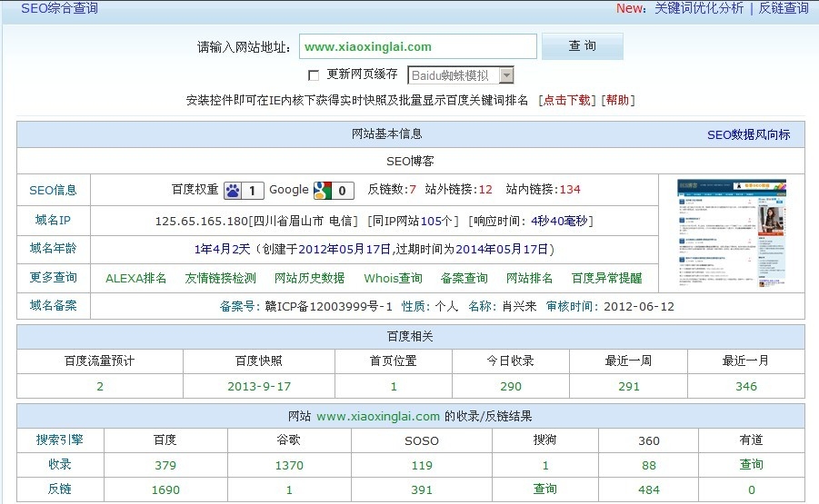Open 百度异常提醒 link
Image resolution: width=819 pixels, height=504 pixels.
point(606,278)
